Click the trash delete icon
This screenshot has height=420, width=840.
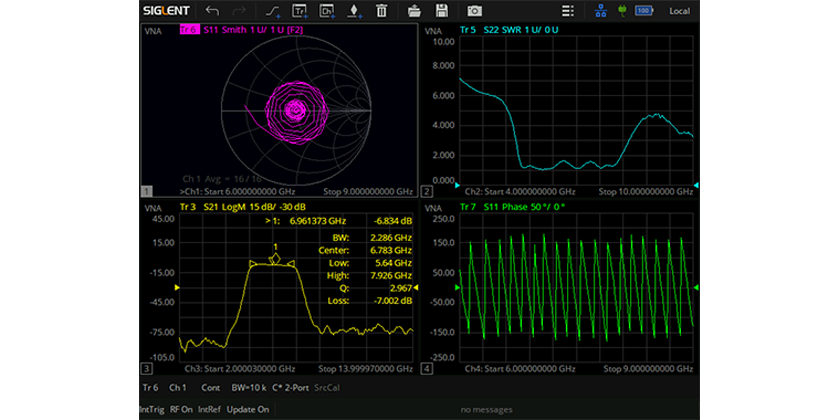pyautogui.click(x=381, y=11)
